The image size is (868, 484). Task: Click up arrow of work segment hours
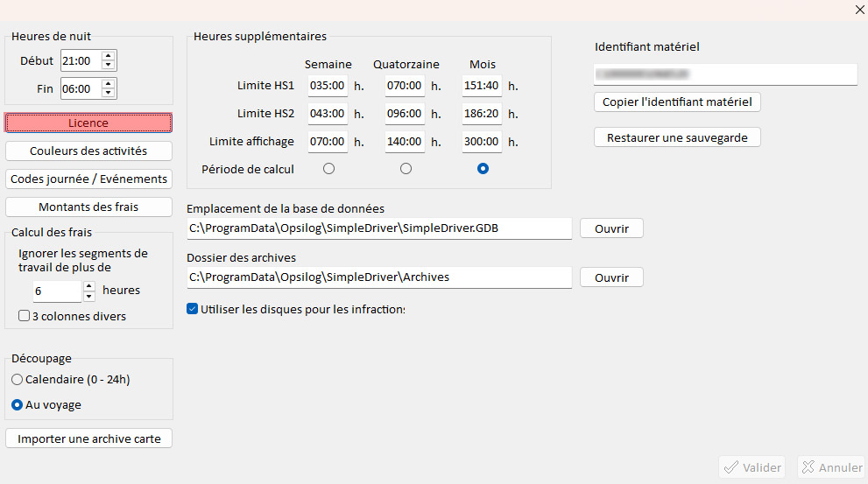[88, 285]
